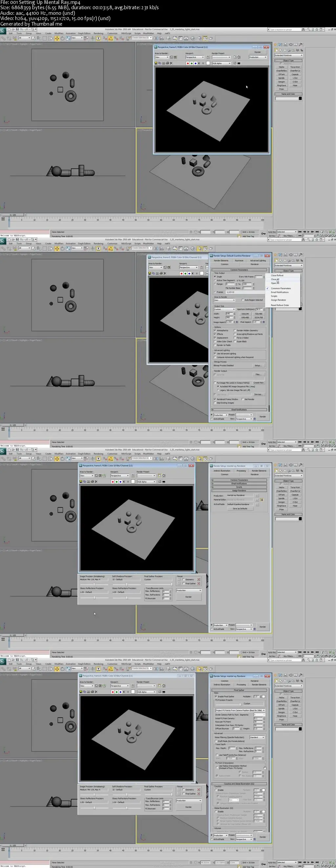The height and width of the screenshot is (868, 336).
Task: Click the Rays per FG Point field
Action: point(258,722)
